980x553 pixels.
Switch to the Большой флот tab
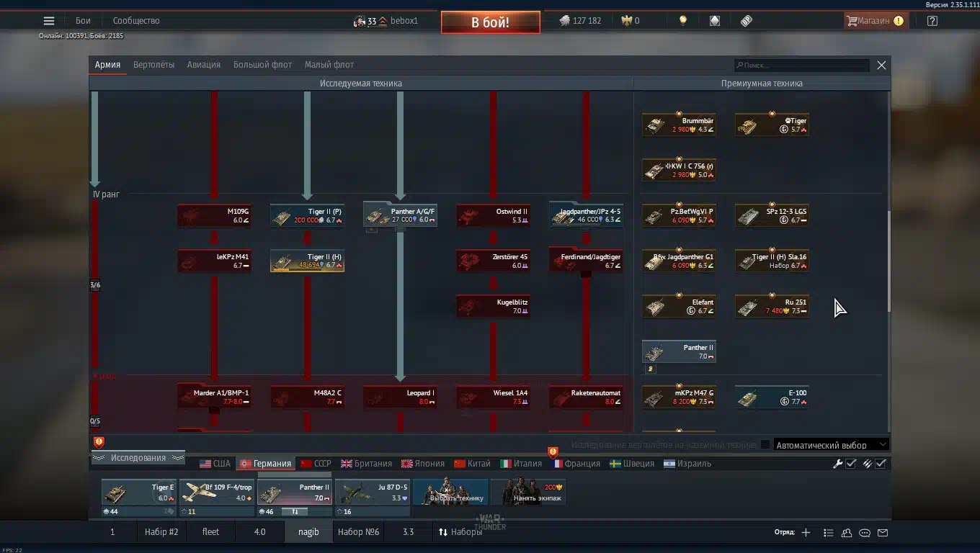(x=262, y=65)
